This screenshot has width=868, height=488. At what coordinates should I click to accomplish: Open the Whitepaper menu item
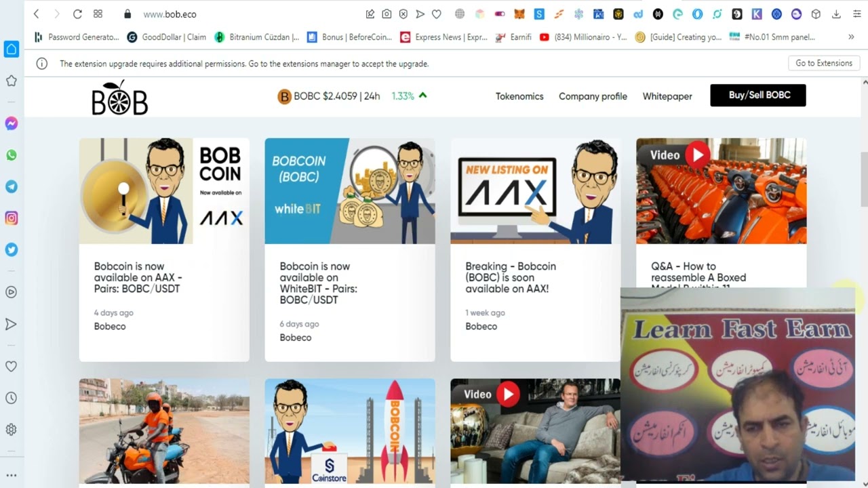pyautogui.click(x=667, y=96)
